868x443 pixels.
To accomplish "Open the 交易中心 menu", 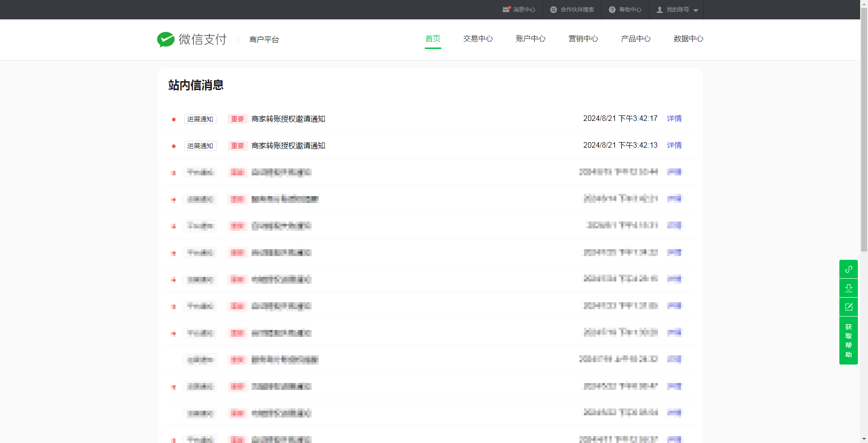I will point(478,39).
